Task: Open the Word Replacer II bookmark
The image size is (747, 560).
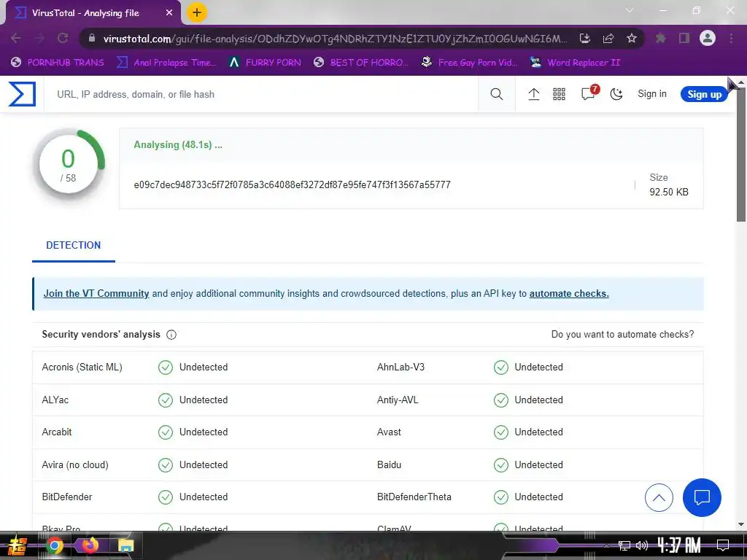Action: click(576, 63)
